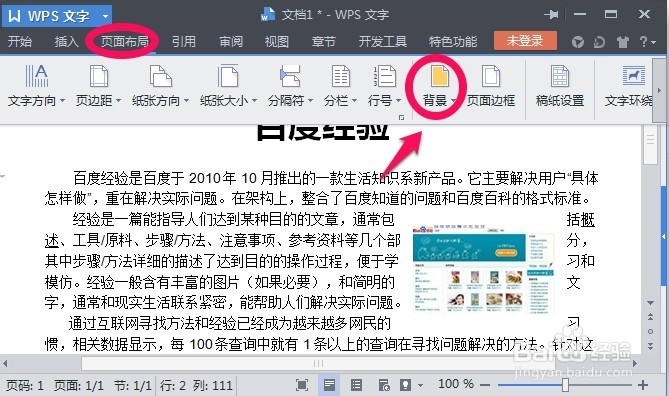Expand the 分栏 dropdown arrow
669x396 pixels.
355,101
